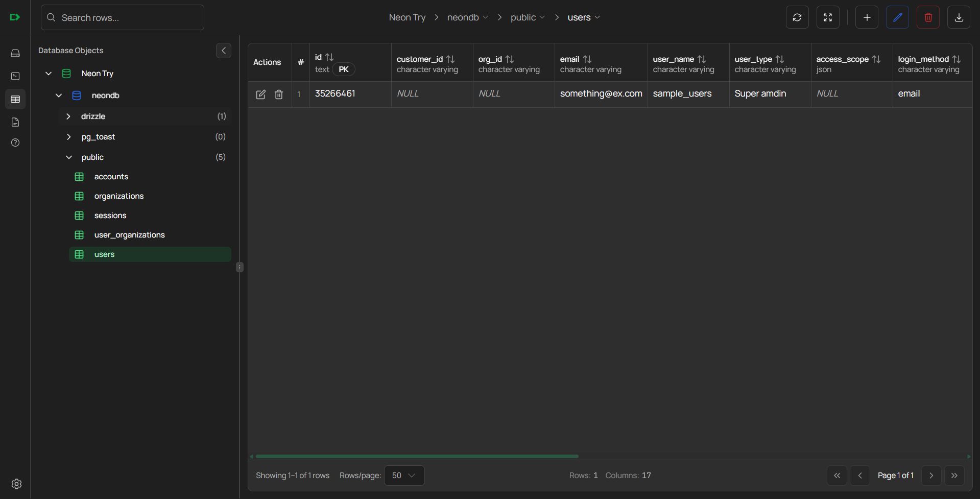Refresh the users table data
Screen dimensions: 980x499
797,17
